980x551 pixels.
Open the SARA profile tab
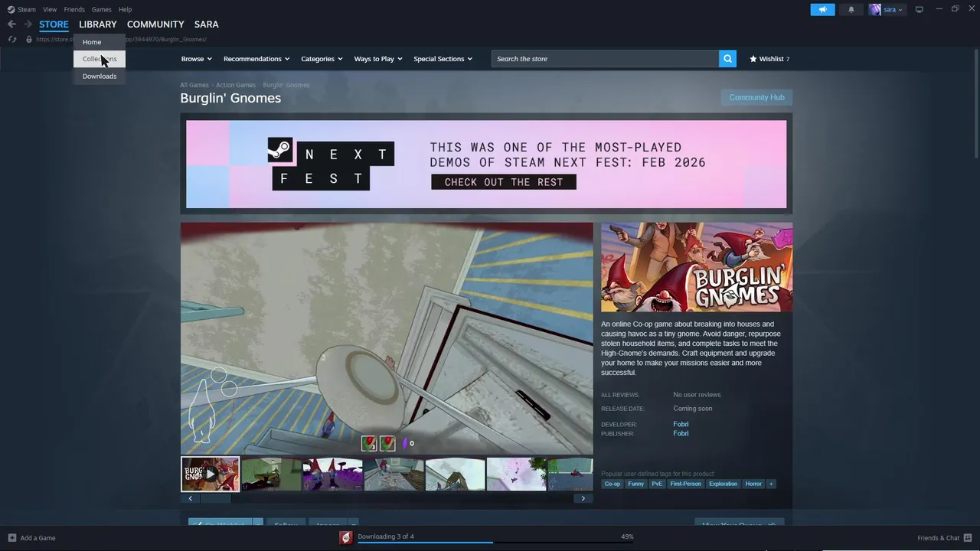[x=206, y=24]
